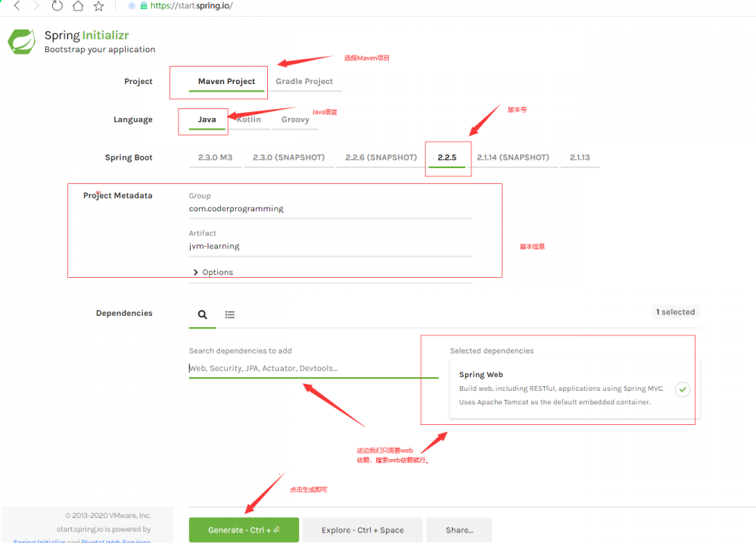The width and height of the screenshot is (756, 543).
Task: Click the 1 selected badge
Action: (675, 312)
